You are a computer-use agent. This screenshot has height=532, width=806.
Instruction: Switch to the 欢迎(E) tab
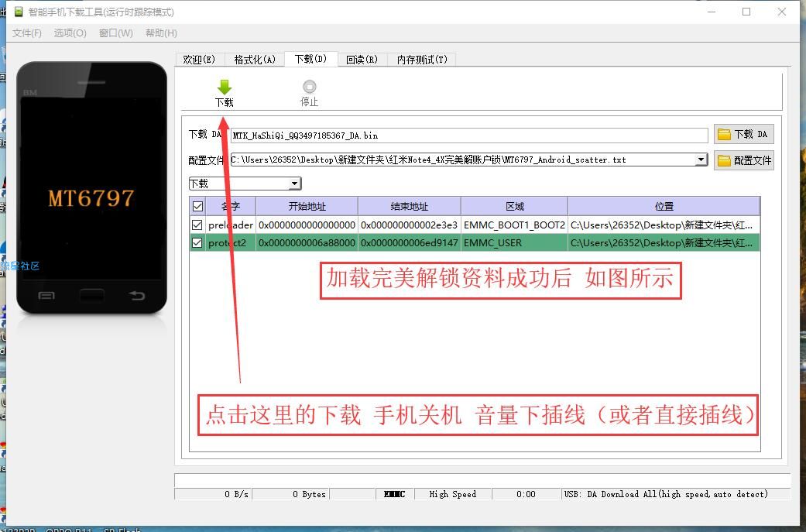tap(199, 60)
